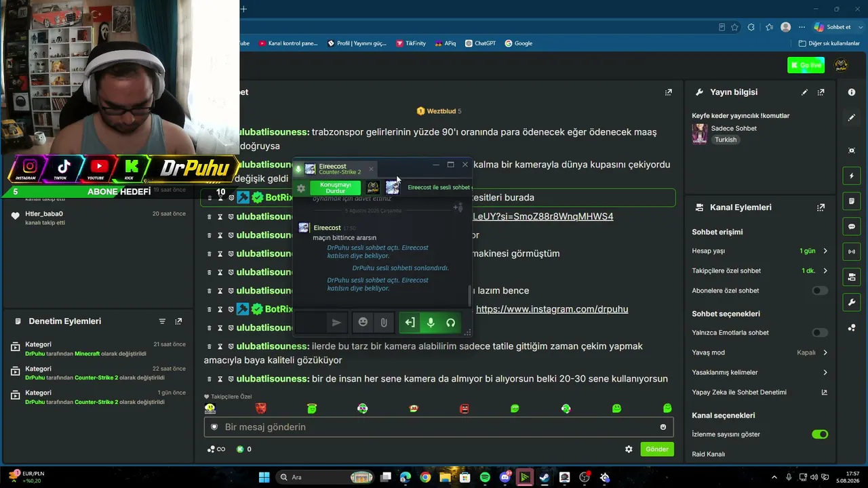The width and height of the screenshot is (868, 488).
Task: Open the EUR/PLN taskbar widget
Action: tap(27, 477)
